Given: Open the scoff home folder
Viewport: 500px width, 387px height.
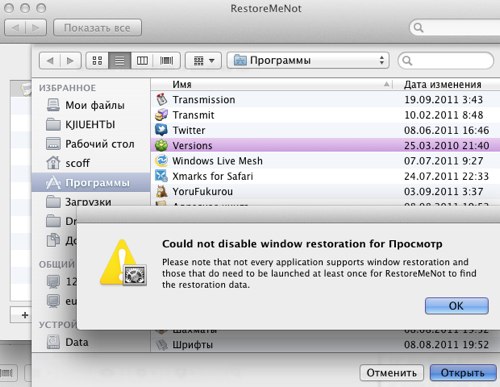Looking at the screenshot, I should [x=91, y=163].
